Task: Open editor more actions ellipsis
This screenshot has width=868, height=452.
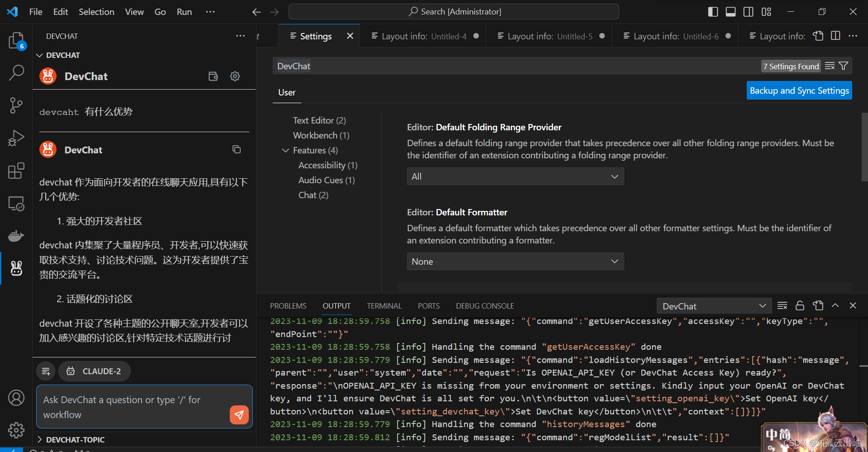Action: 853,36
